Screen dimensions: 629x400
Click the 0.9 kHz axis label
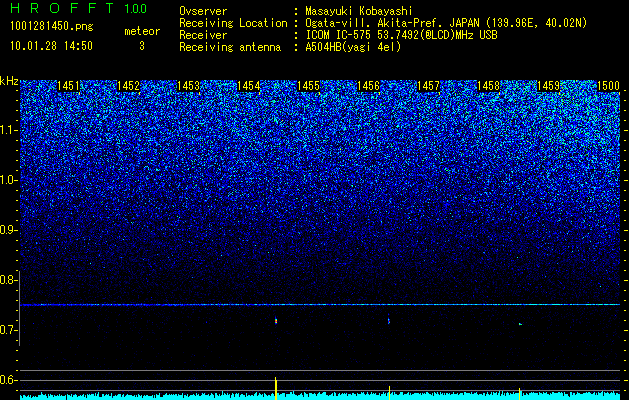(7, 230)
